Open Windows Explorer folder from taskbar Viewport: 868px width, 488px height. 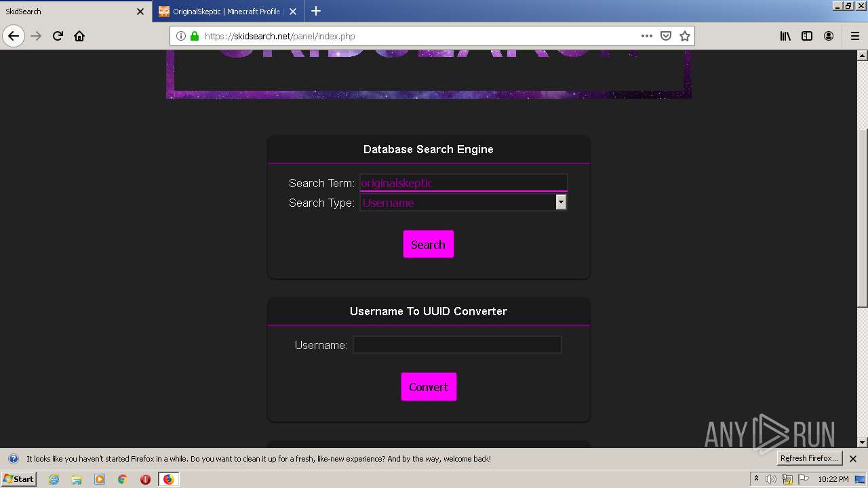(x=77, y=479)
